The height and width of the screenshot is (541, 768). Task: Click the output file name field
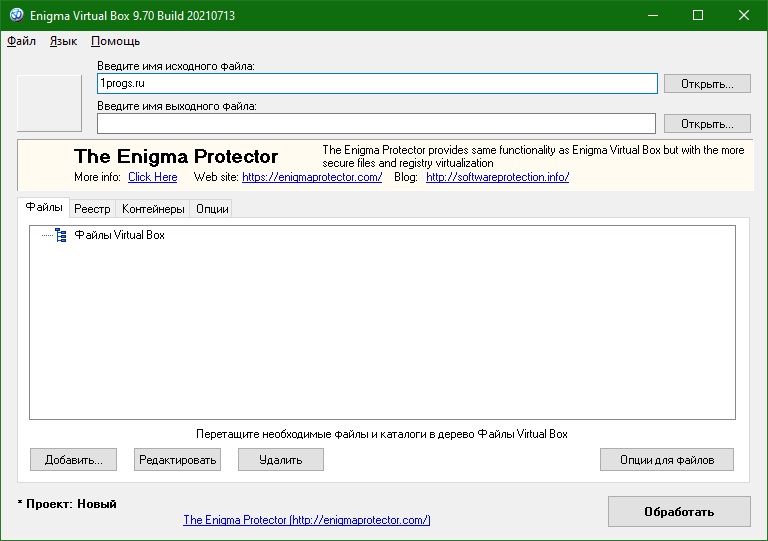(376, 123)
